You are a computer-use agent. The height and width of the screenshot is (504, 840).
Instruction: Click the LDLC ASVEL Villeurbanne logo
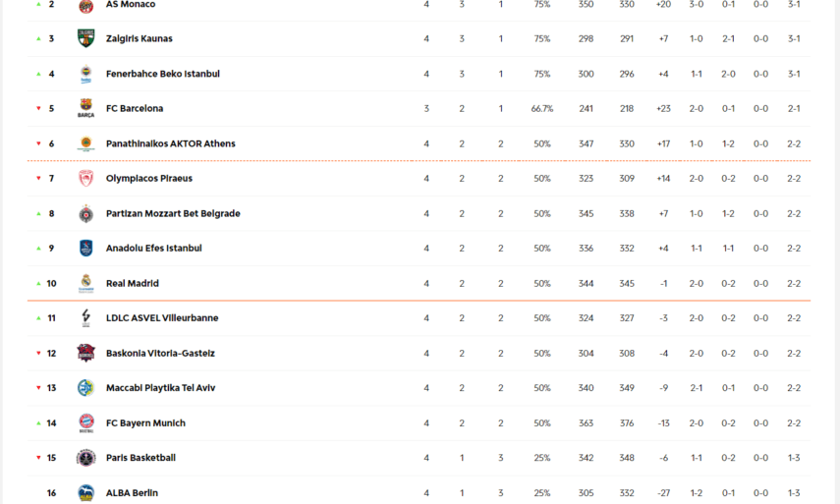click(85, 318)
